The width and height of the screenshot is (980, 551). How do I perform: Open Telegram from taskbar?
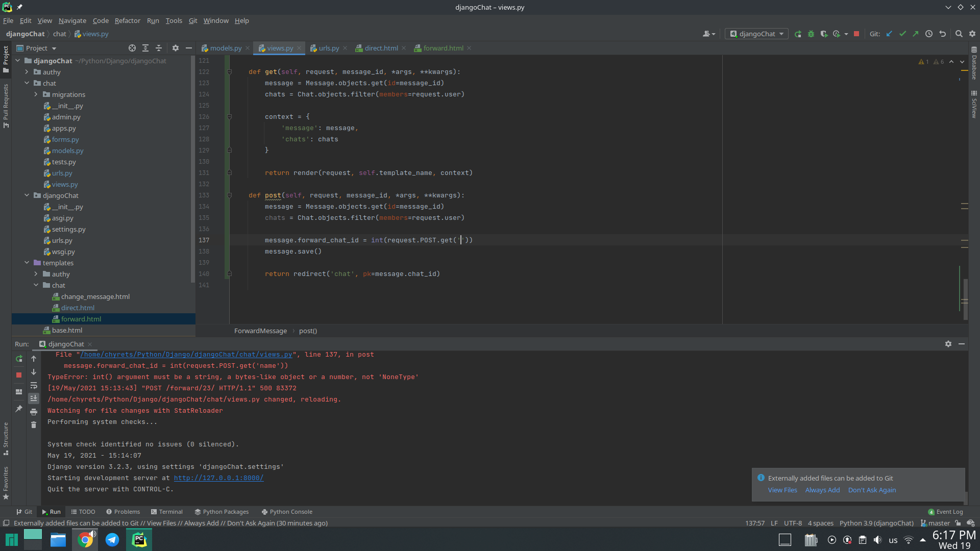(x=112, y=539)
